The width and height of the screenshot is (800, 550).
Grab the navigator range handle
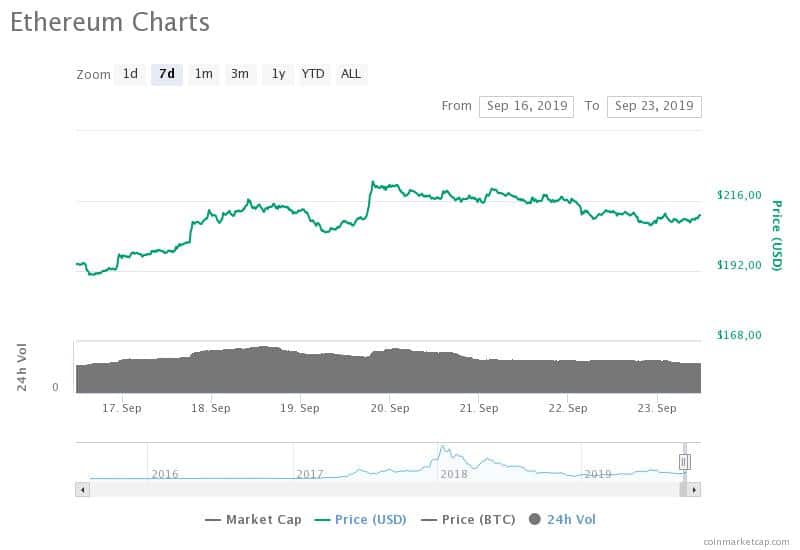tap(685, 462)
